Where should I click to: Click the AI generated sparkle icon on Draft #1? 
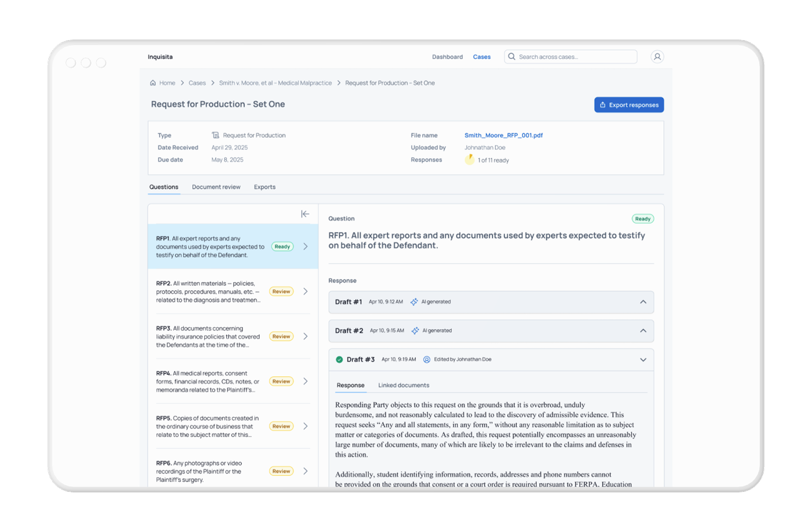pos(414,302)
